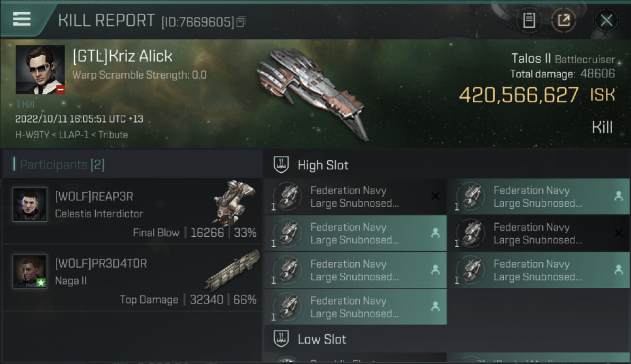Viewport: 631px width, 364px height.
Task: Select REAP3R's portrait in participants
Action: click(30, 204)
